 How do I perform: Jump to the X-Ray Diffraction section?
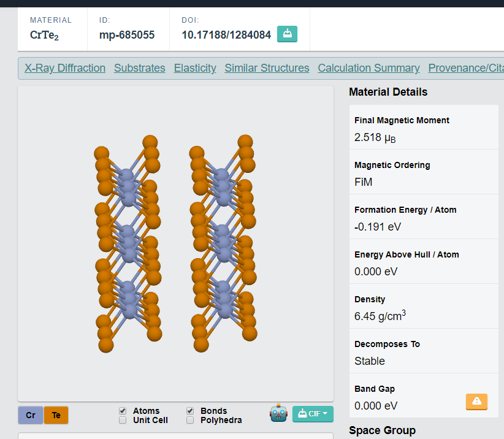pyautogui.click(x=65, y=68)
